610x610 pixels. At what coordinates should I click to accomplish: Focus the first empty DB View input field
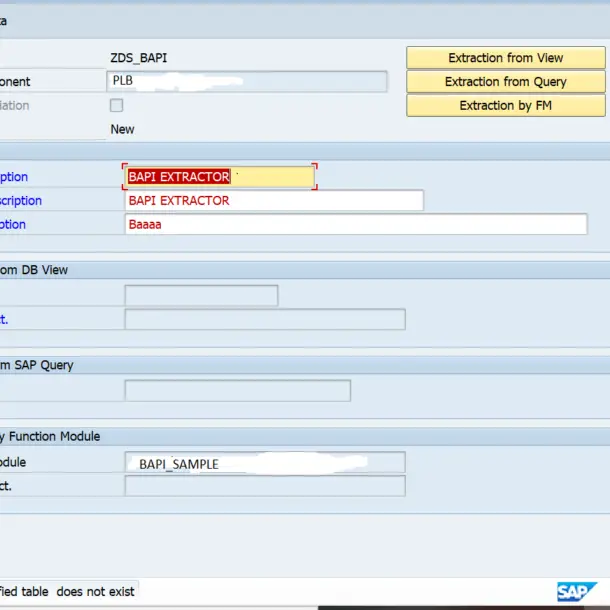pyautogui.click(x=201, y=295)
